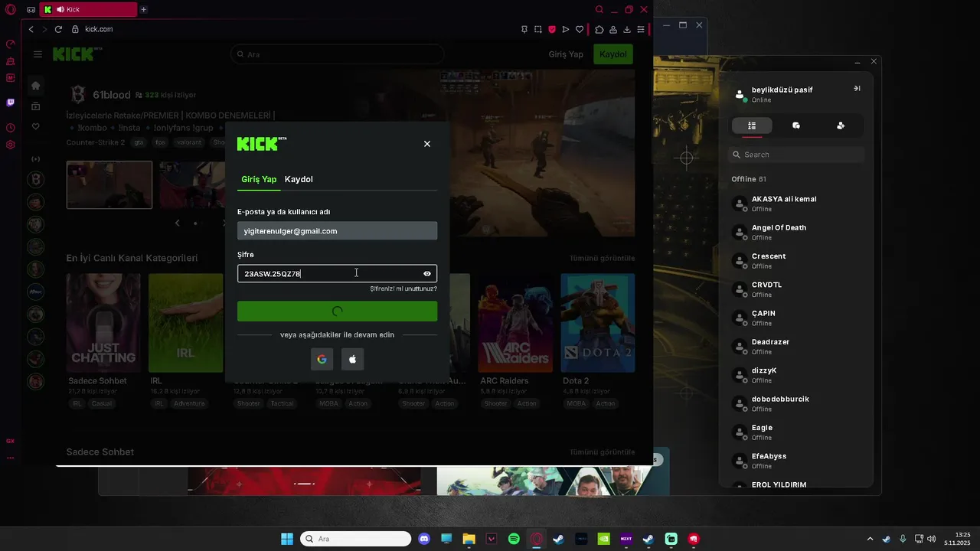Screen dimensions: 980x551
Task: Open File Explorer from taskbar
Action: [469, 539]
